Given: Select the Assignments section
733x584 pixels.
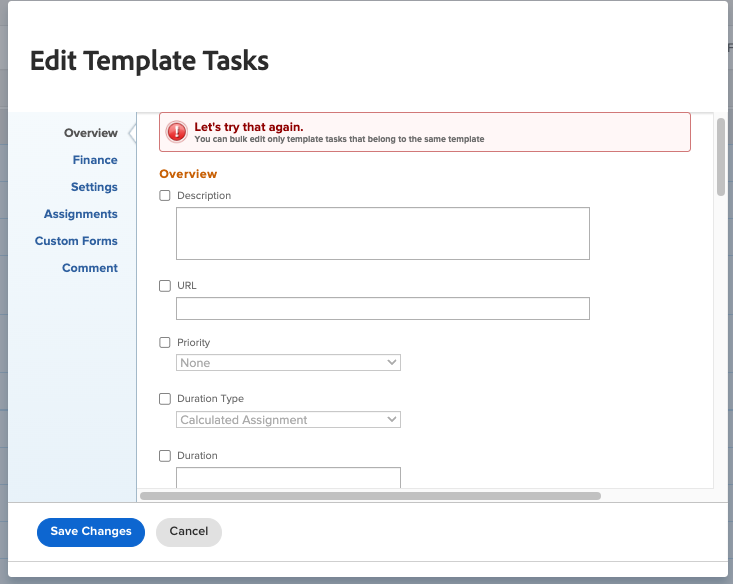Looking at the screenshot, I should (x=80, y=214).
